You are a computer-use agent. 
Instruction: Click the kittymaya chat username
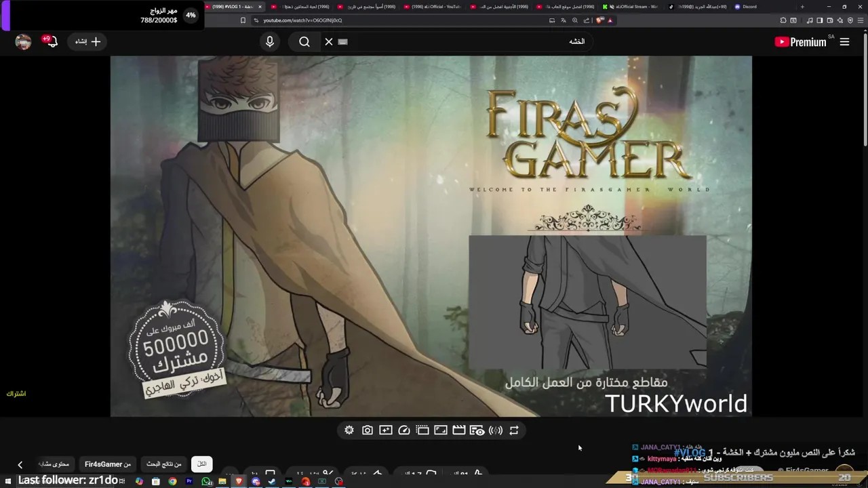[662, 459]
